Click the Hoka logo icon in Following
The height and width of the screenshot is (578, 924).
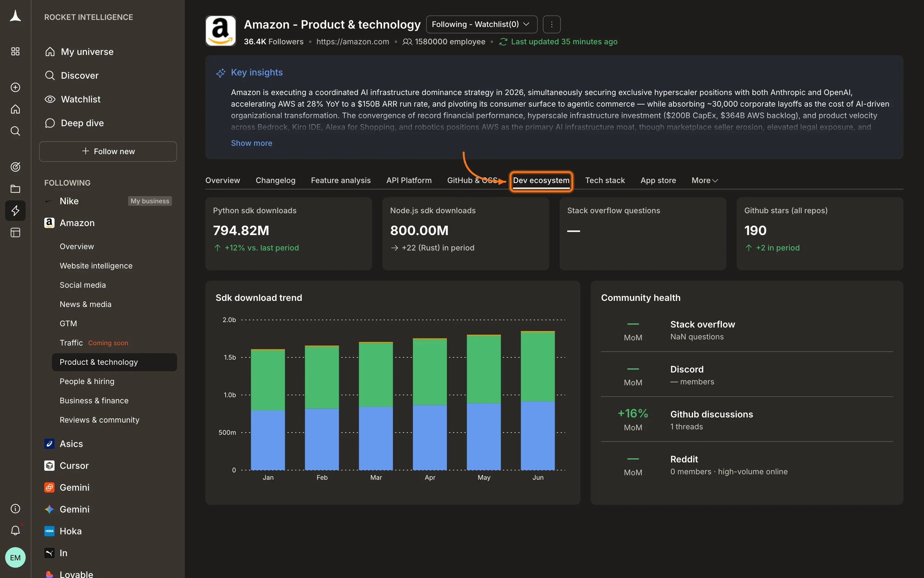click(49, 531)
